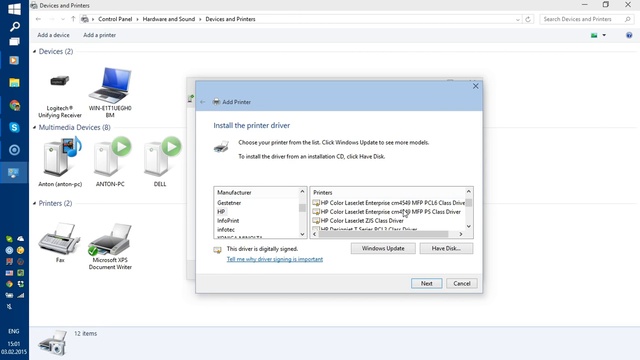Collapse the Printers (2) group
This screenshot has width=640, height=360.
pos(34,203)
